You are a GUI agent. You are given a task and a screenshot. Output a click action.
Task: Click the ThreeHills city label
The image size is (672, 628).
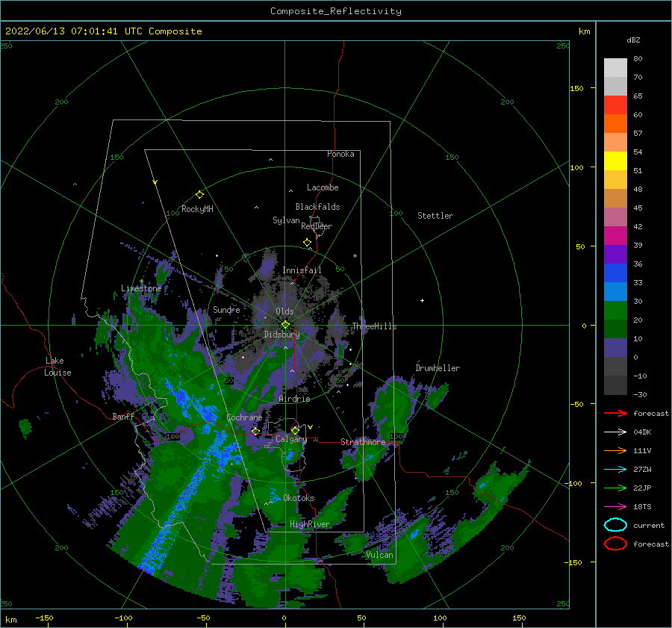(x=375, y=326)
